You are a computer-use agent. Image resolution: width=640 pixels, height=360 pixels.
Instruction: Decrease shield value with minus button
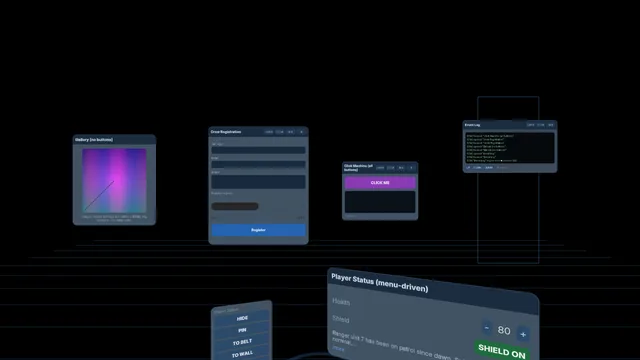487,327
